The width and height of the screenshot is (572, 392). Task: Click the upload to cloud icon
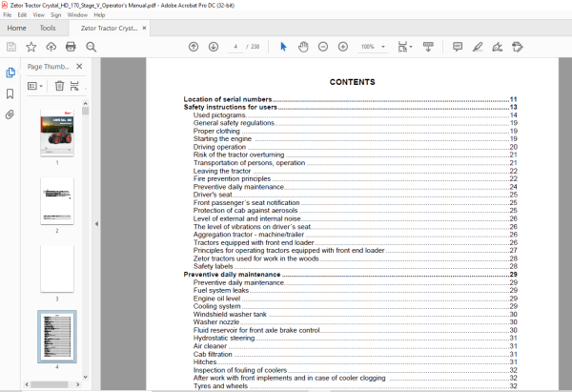pos(51,47)
